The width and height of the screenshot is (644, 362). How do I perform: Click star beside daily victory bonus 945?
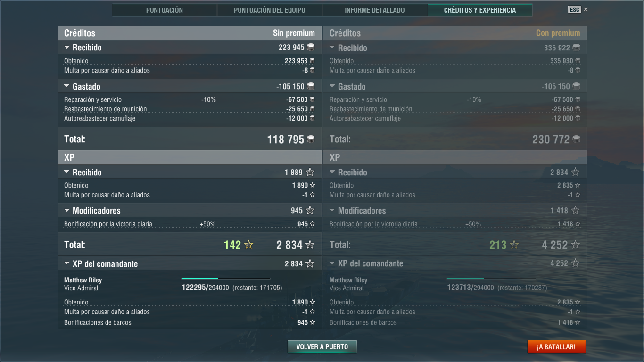coord(312,224)
